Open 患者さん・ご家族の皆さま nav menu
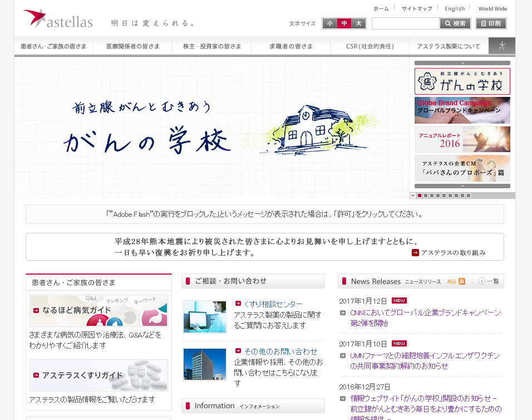532x420 pixels. coord(53,46)
